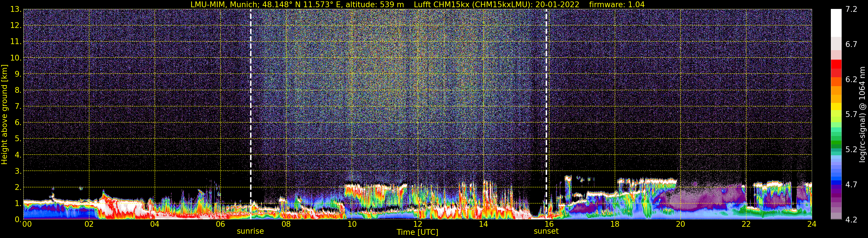Screen dimensions: 868x238
Task: Click the 18 time tick label
Action: (x=614, y=224)
